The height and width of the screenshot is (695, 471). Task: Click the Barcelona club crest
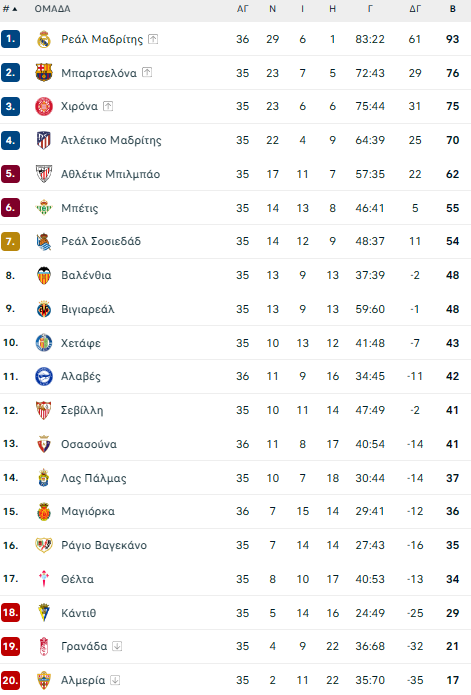click(x=44, y=73)
